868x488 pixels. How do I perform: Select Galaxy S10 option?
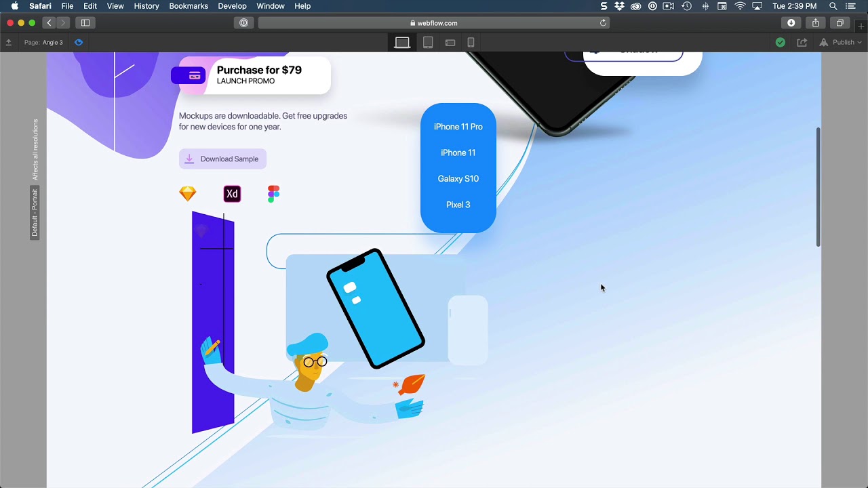[x=458, y=179]
